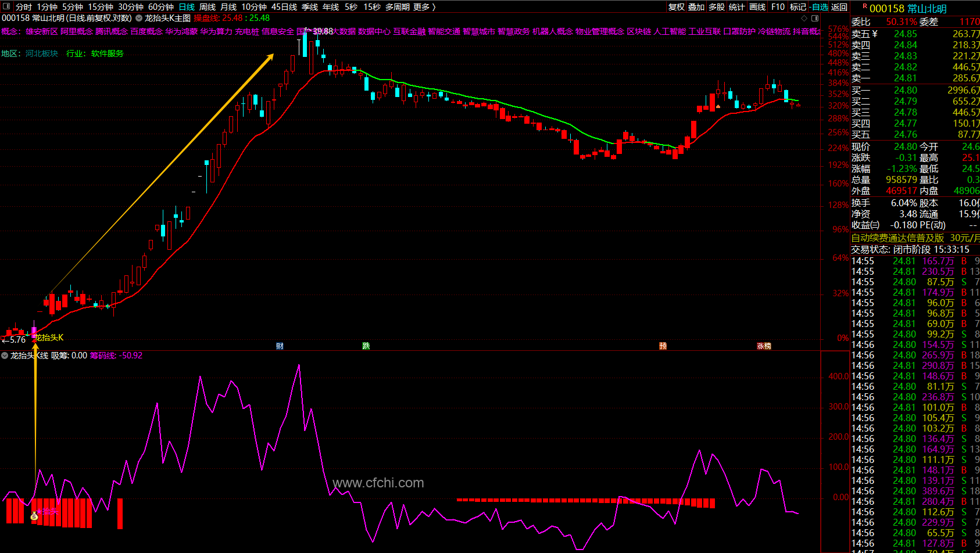The height and width of the screenshot is (553, 980).
Task: Switch to the 15秒 period
Action: click(x=372, y=7)
